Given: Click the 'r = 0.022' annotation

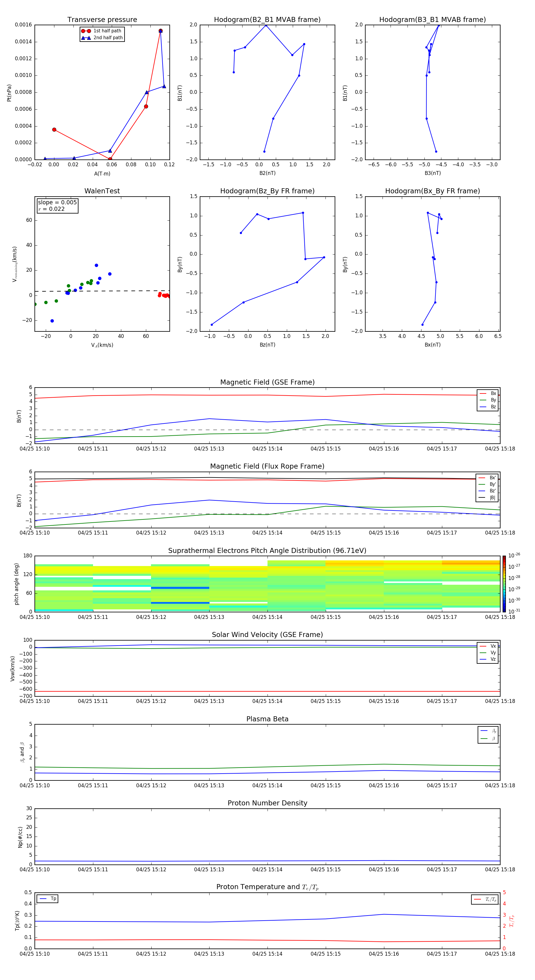Looking at the screenshot, I should (51, 209).
